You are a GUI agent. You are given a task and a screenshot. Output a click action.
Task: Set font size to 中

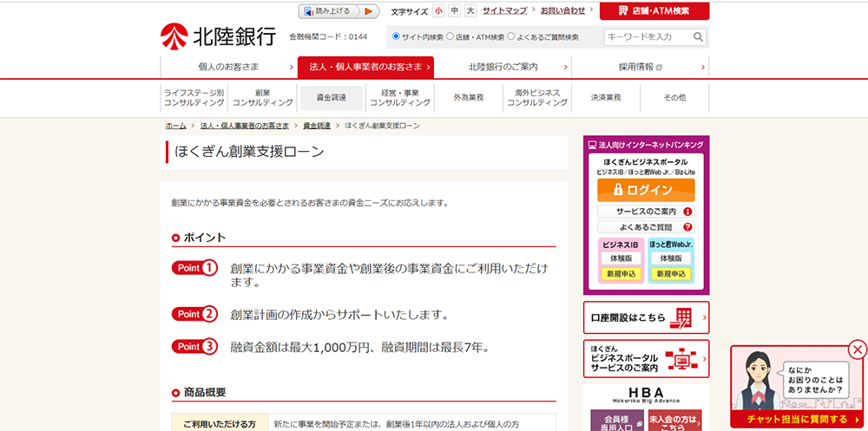[x=455, y=11]
